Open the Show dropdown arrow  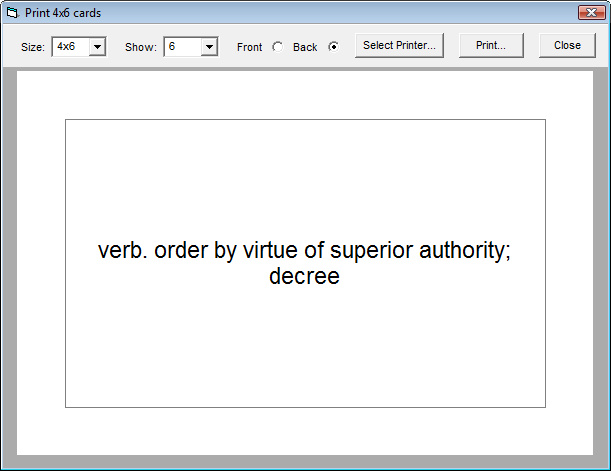pyautogui.click(x=209, y=47)
